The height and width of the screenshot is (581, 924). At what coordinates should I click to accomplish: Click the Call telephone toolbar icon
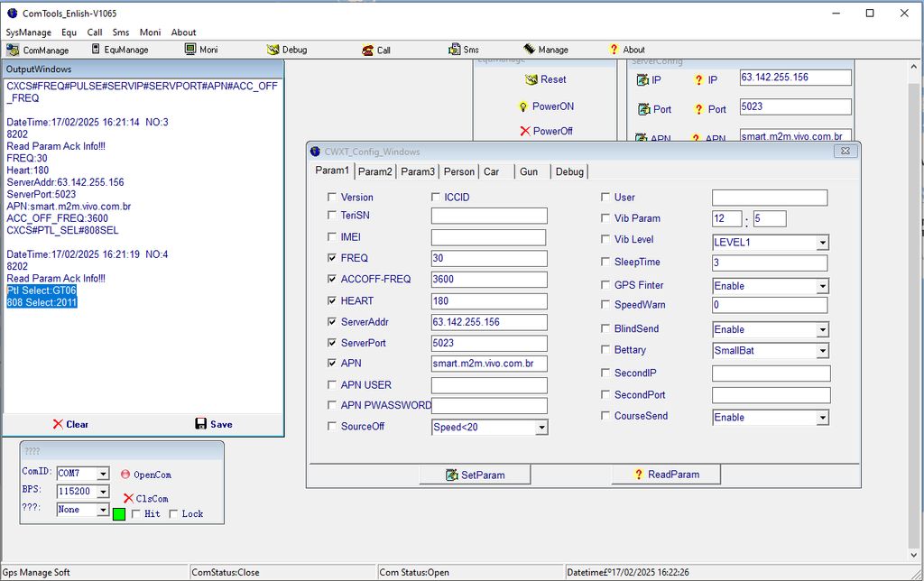click(367, 50)
